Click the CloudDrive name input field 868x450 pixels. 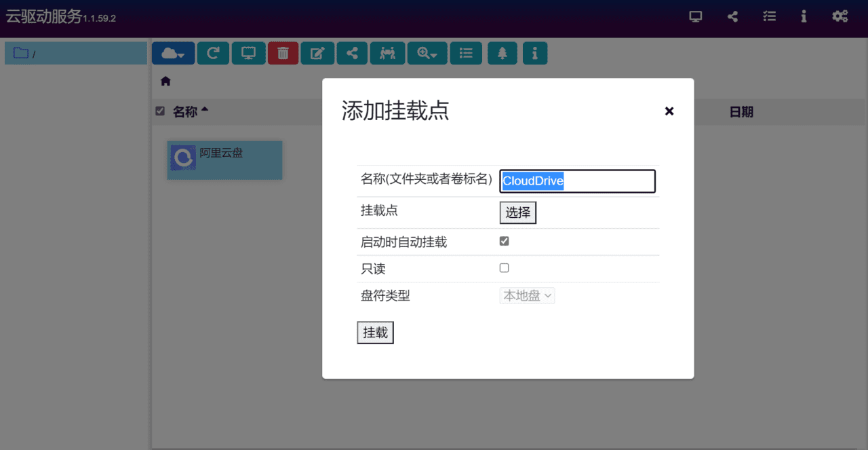click(577, 181)
